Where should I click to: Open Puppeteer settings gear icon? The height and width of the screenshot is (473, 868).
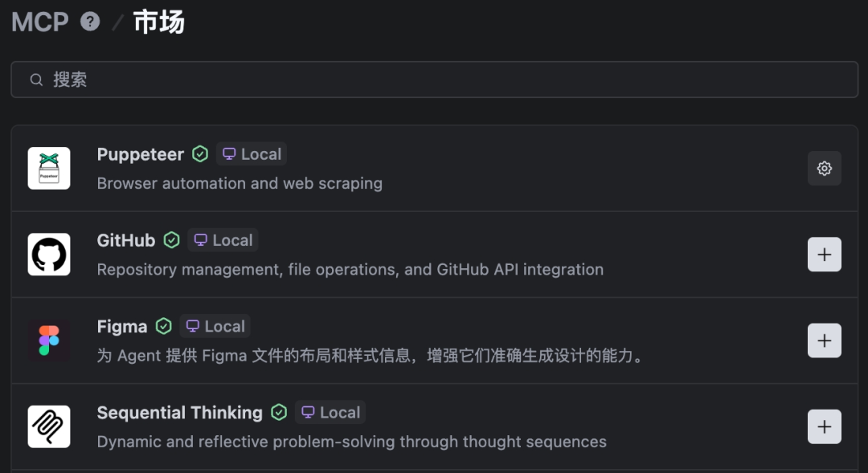click(x=824, y=169)
